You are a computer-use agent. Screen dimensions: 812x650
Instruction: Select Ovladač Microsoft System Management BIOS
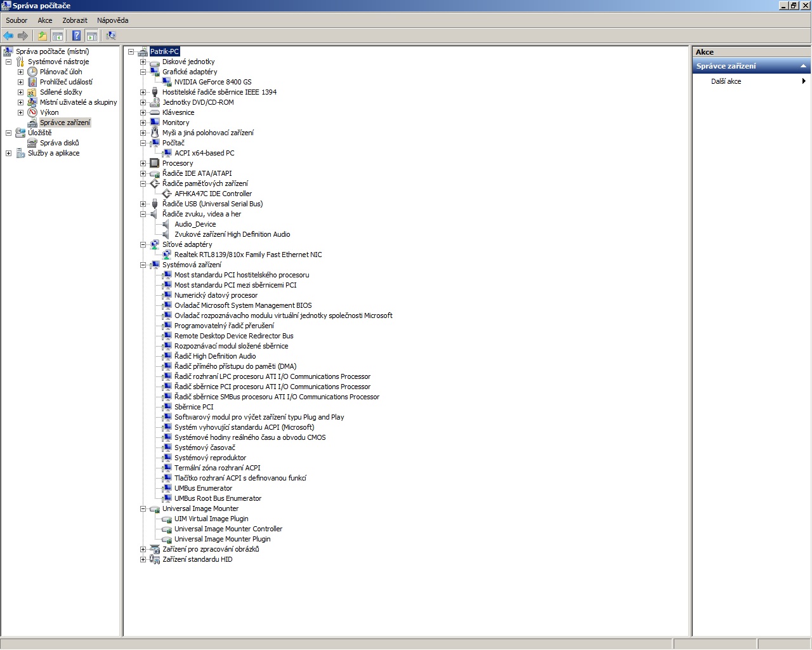coord(243,305)
